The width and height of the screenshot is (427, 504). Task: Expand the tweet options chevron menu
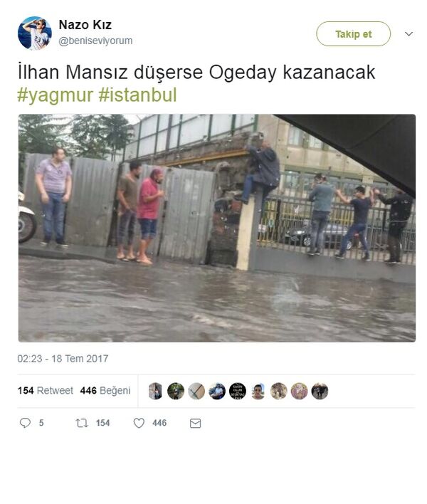tap(408, 33)
